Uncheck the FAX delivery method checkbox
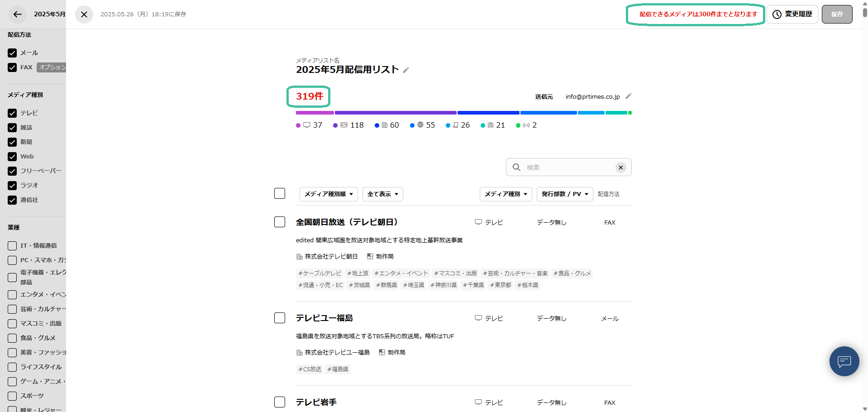 coord(12,67)
